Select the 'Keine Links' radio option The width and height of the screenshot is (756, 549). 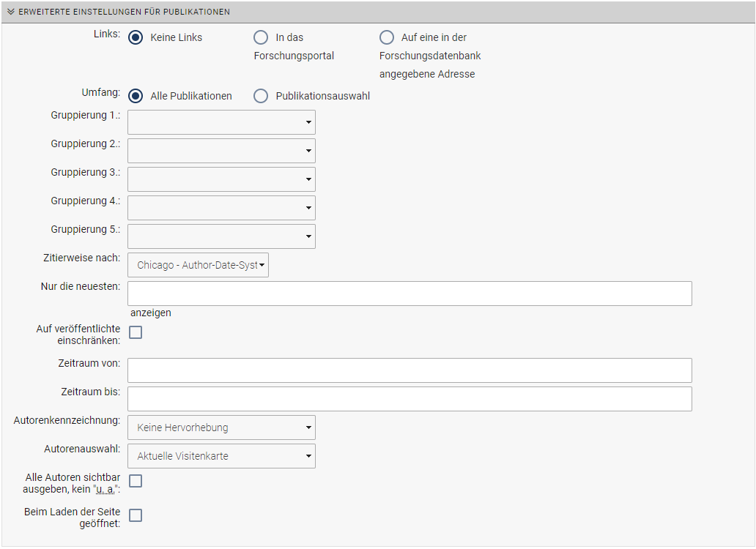(x=136, y=37)
